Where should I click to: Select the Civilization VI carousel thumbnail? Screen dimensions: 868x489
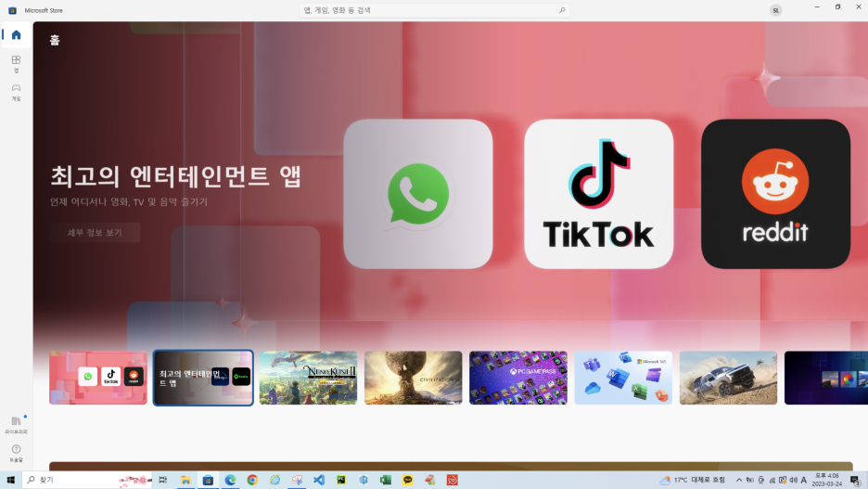pos(413,378)
